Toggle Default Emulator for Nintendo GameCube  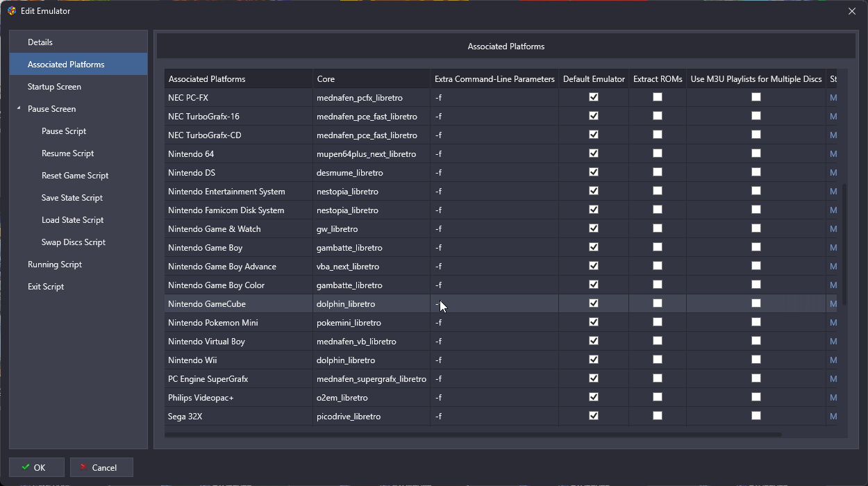(x=594, y=303)
